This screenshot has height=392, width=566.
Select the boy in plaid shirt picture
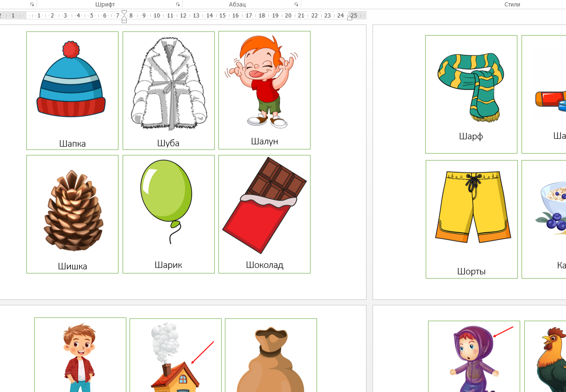point(80,357)
